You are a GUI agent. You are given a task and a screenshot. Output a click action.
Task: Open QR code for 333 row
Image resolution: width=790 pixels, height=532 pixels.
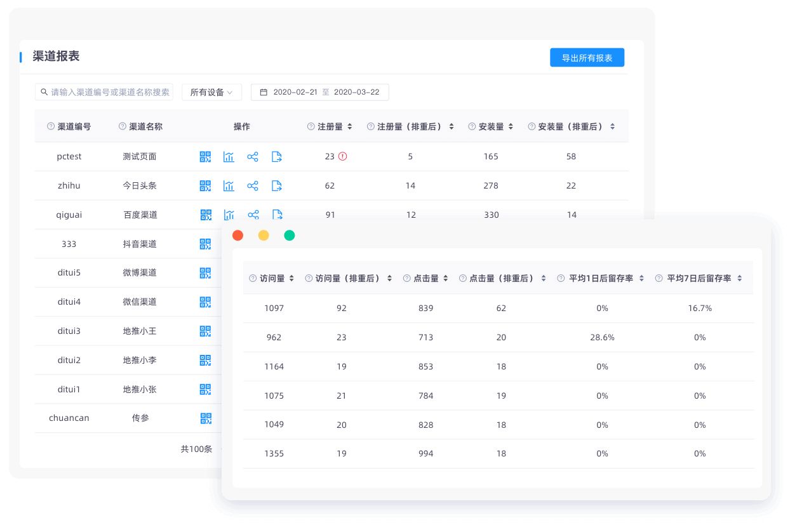click(x=205, y=244)
